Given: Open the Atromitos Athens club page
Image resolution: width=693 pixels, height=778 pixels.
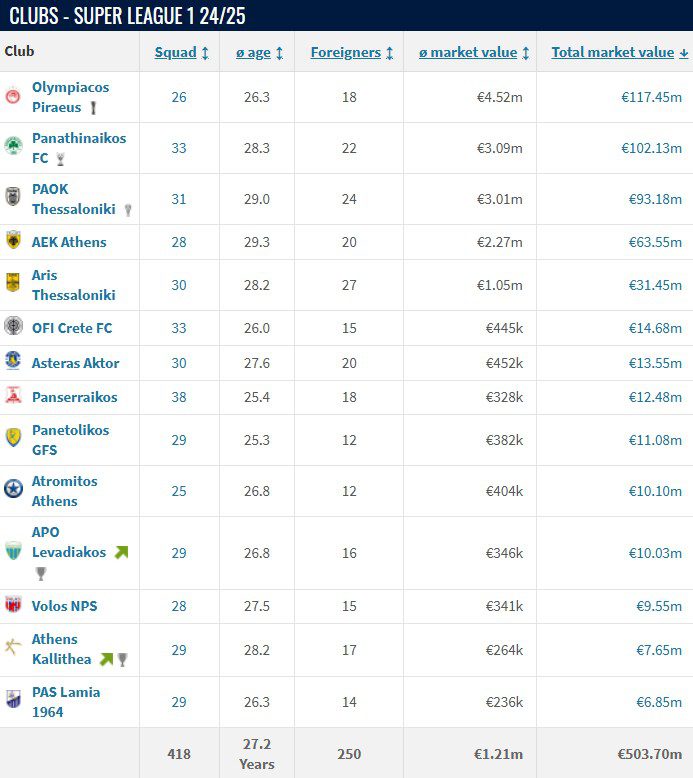Looking at the screenshot, I should pyautogui.click(x=65, y=490).
